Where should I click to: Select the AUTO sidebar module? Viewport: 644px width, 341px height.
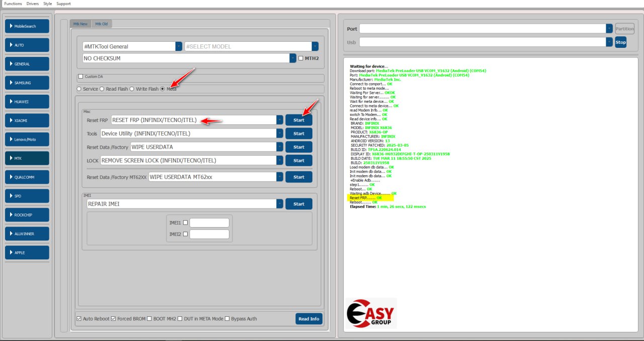tap(27, 45)
